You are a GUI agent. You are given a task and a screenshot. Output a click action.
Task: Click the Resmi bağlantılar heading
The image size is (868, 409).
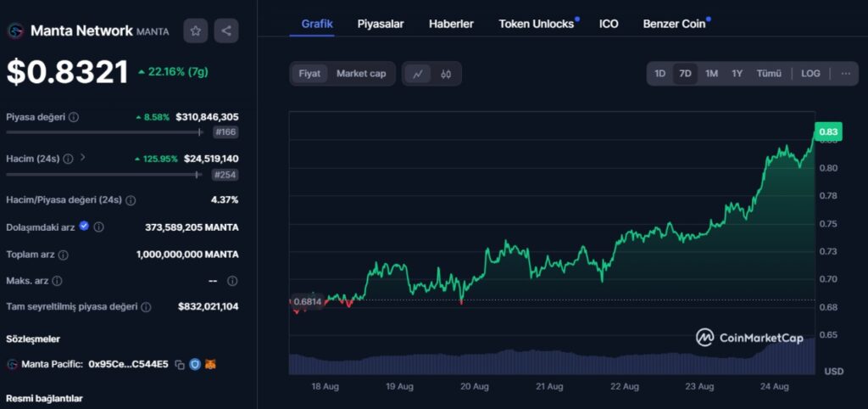point(44,398)
